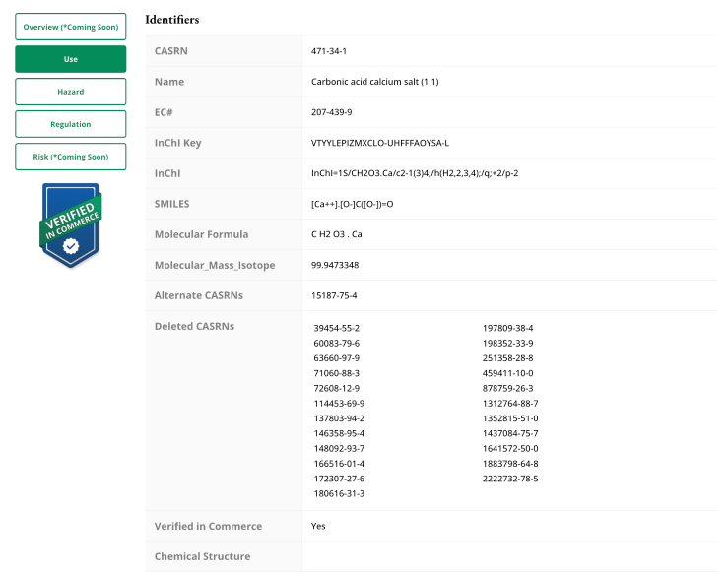Image resolution: width=728 pixels, height=576 pixels.
Task: Select deleted CASRN 878759-26-3
Action: coord(508,389)
